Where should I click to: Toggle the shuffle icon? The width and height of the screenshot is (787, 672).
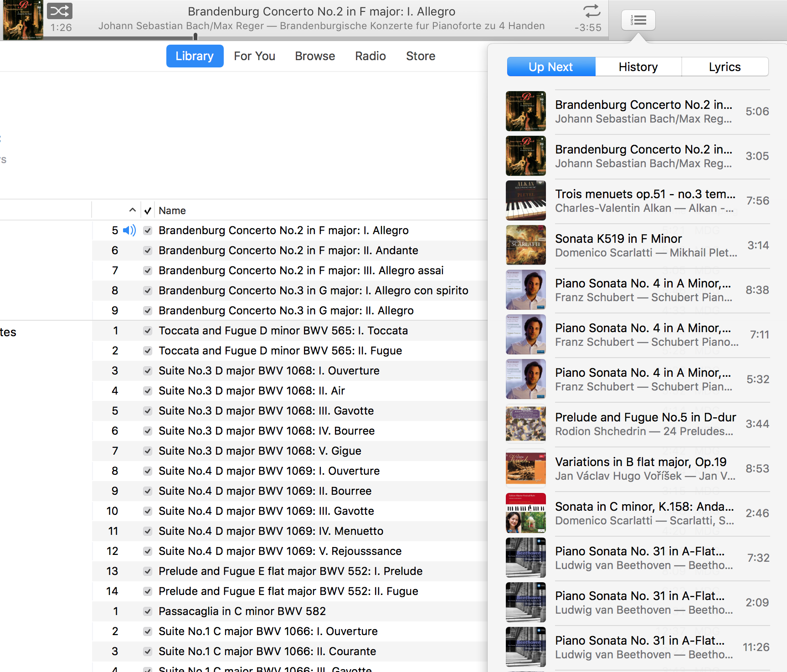click(x=60, y=10)
